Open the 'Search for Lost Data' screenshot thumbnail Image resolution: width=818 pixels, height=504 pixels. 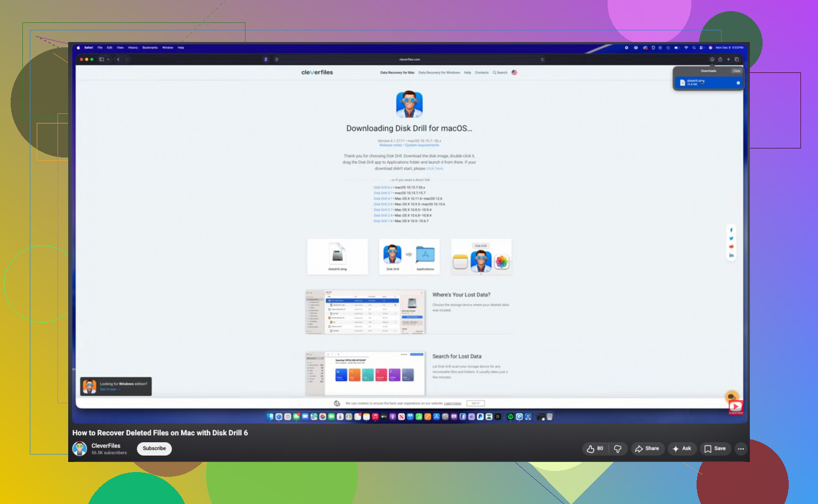[365, 373]
